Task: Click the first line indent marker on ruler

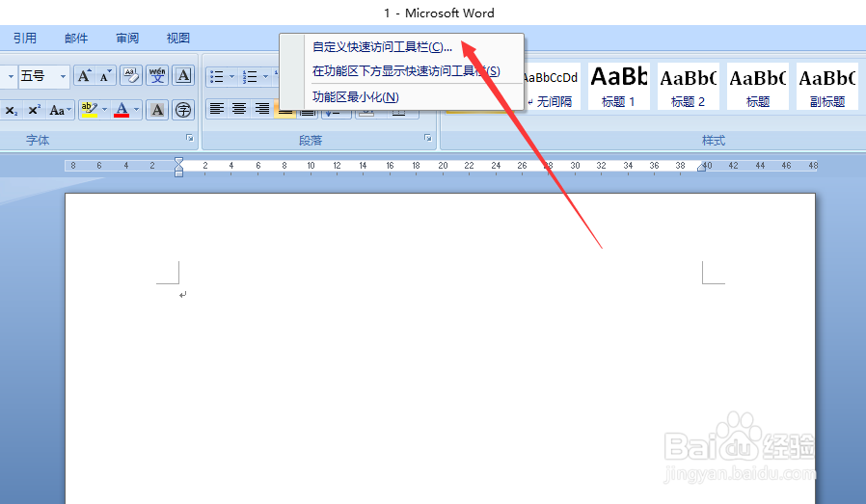Action: pyautogui.click(x=178, y=161)
